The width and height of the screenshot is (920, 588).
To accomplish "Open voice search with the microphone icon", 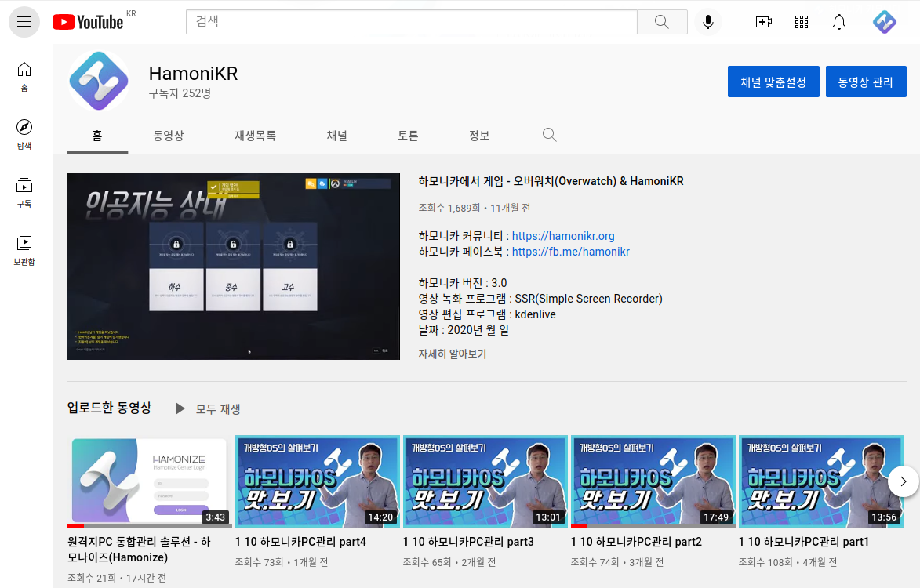I will [707, 21].
